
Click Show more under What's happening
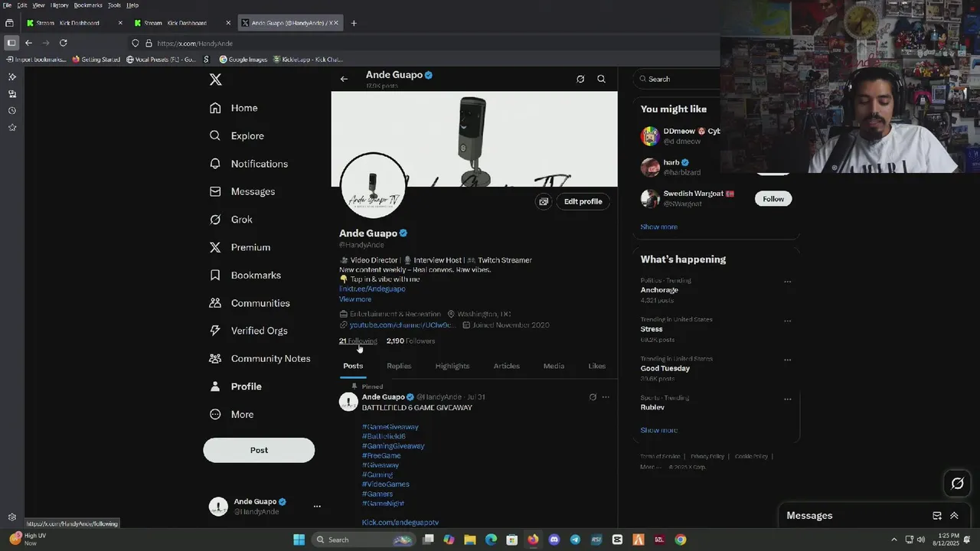(659, 430)
